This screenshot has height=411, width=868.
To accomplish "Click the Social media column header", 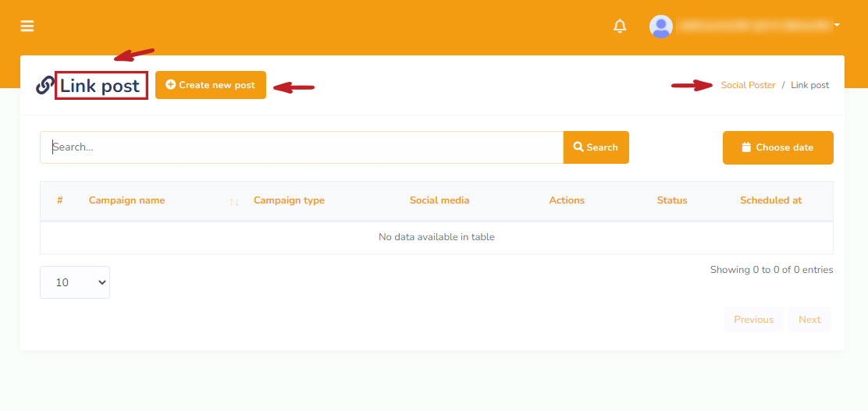I will point(439,200).
